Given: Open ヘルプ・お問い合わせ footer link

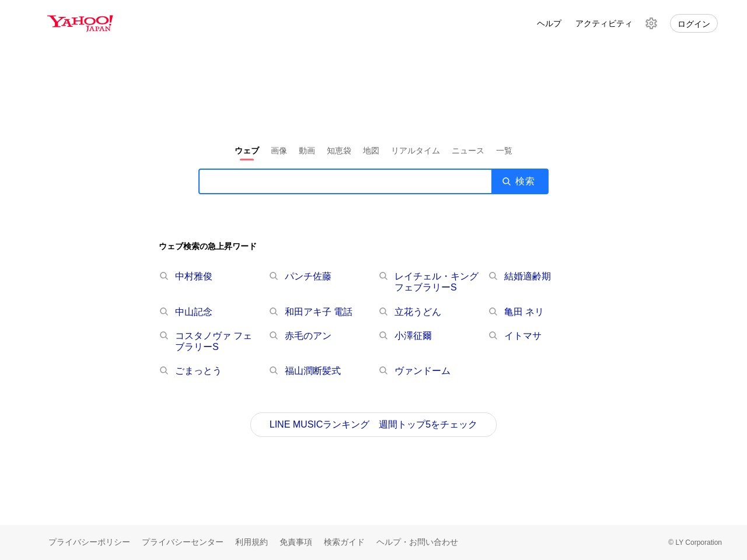Looking at the screenshot, I should 417,542.
